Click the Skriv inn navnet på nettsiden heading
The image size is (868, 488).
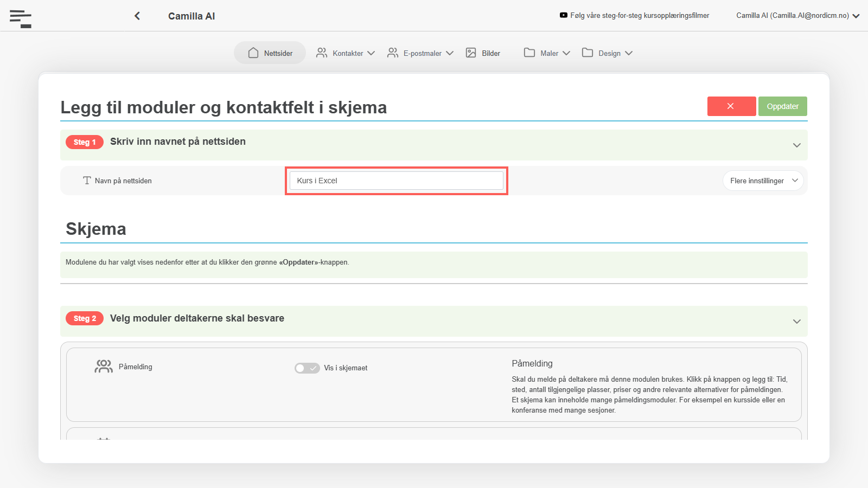pyautogui.click(x=178, y=142)
